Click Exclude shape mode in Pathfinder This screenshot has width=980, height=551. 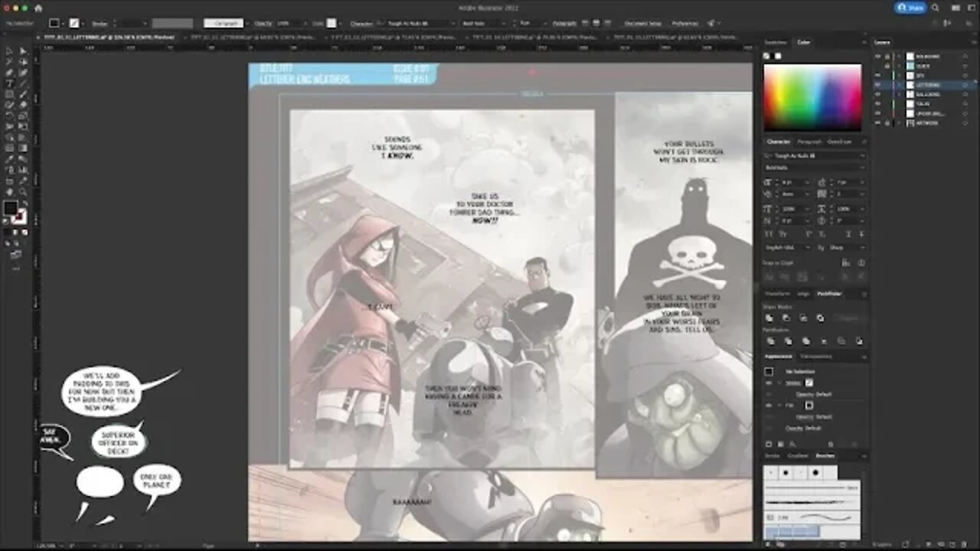[x=820, y=318]
